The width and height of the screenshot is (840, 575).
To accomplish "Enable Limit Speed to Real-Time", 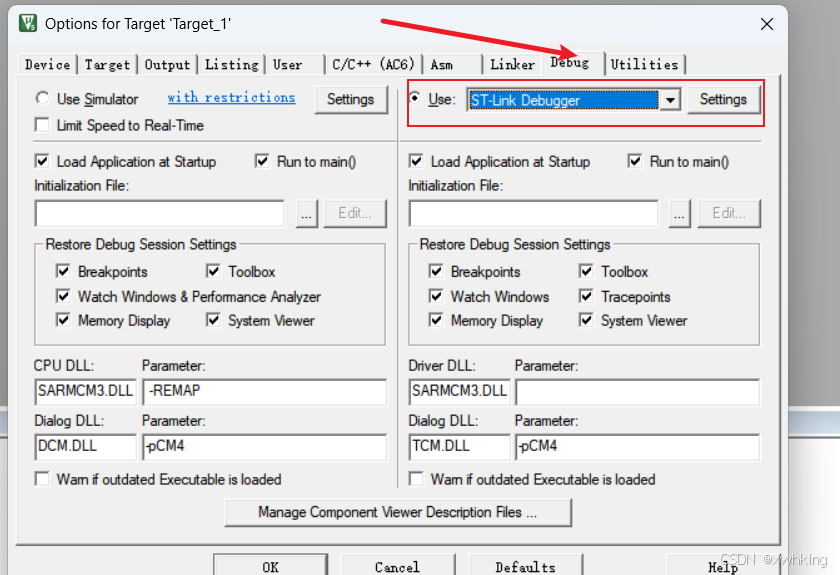I will tap(42, 125).
